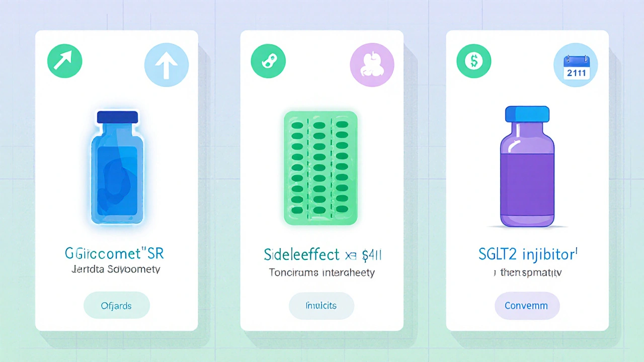Click the Jartdta Sdvoomety subtitle text
The width and height of the screenshot is (644, 362).
coord(116,269)
